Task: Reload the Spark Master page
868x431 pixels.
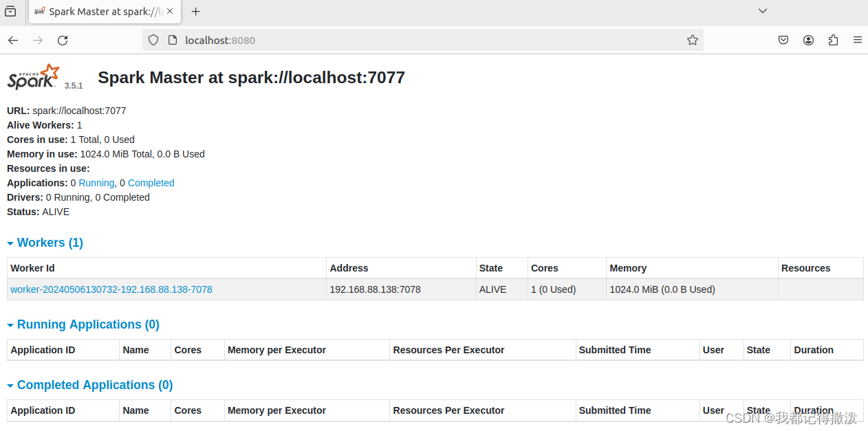Action: 62,40
